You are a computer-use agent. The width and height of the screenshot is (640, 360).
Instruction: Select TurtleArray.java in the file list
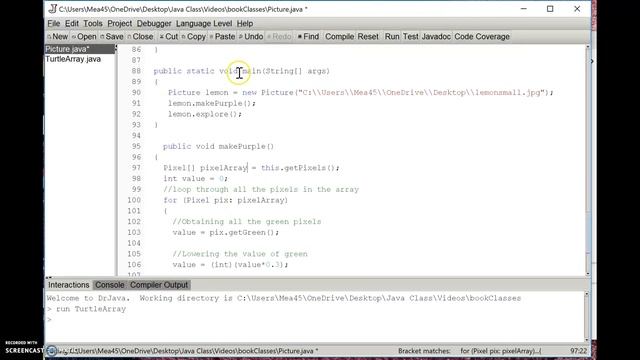click(73, 59)
